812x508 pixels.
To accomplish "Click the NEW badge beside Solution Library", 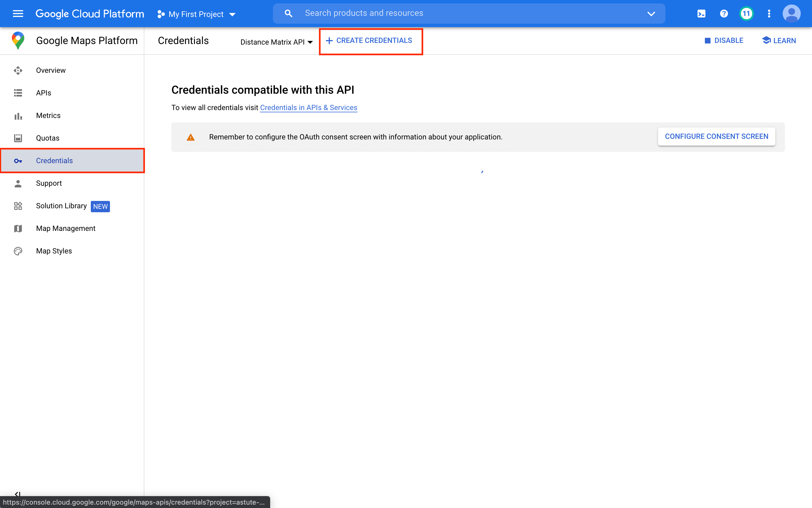I will tap(100, 206).
